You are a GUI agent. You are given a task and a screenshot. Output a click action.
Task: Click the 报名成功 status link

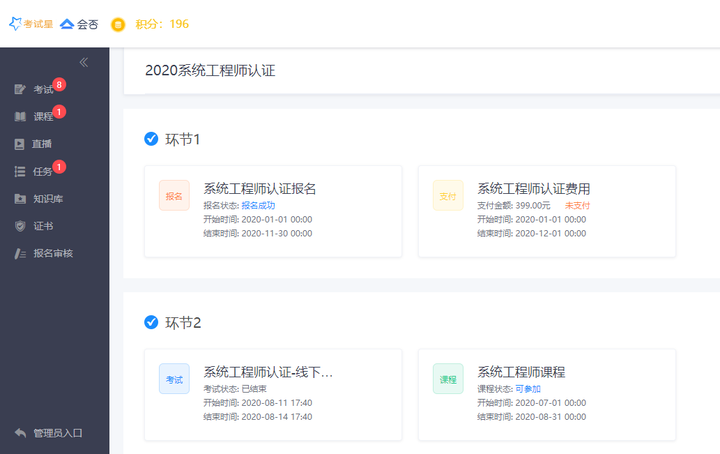[x=258, y=205]
